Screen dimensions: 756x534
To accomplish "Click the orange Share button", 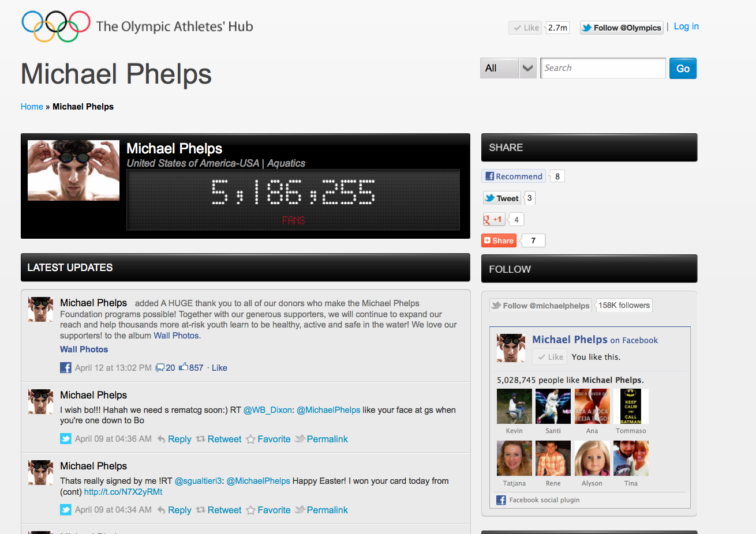I will point(499,240).
